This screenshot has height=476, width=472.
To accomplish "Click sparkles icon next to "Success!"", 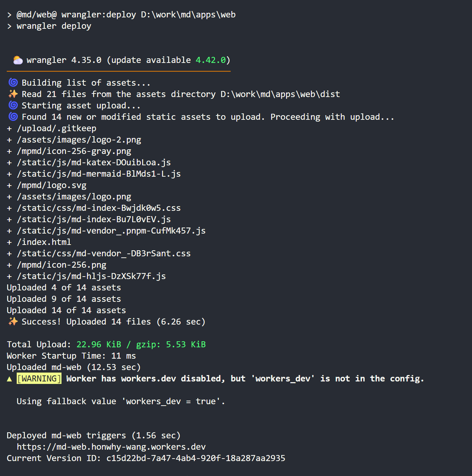I will (x=13, y=321).
